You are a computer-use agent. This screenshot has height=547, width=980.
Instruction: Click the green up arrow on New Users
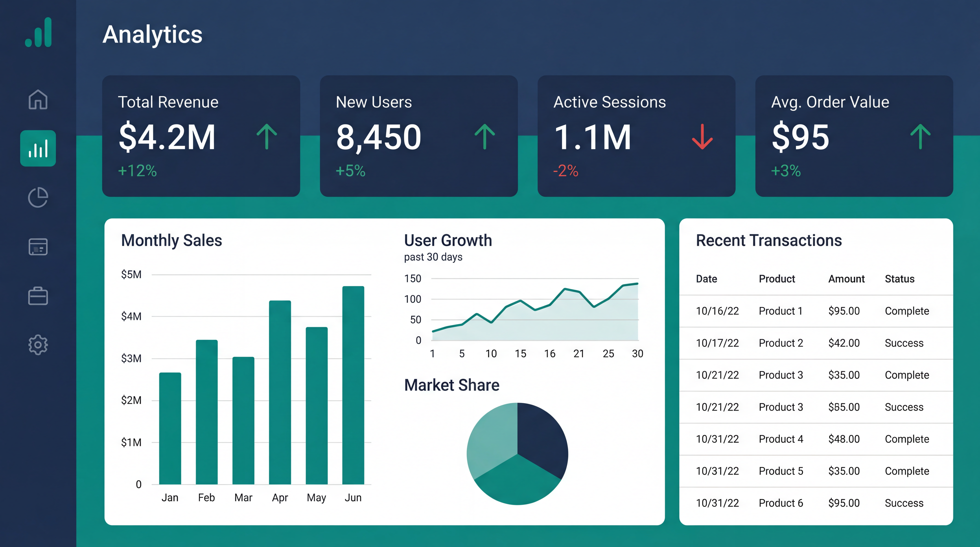(x=485, y=137)
